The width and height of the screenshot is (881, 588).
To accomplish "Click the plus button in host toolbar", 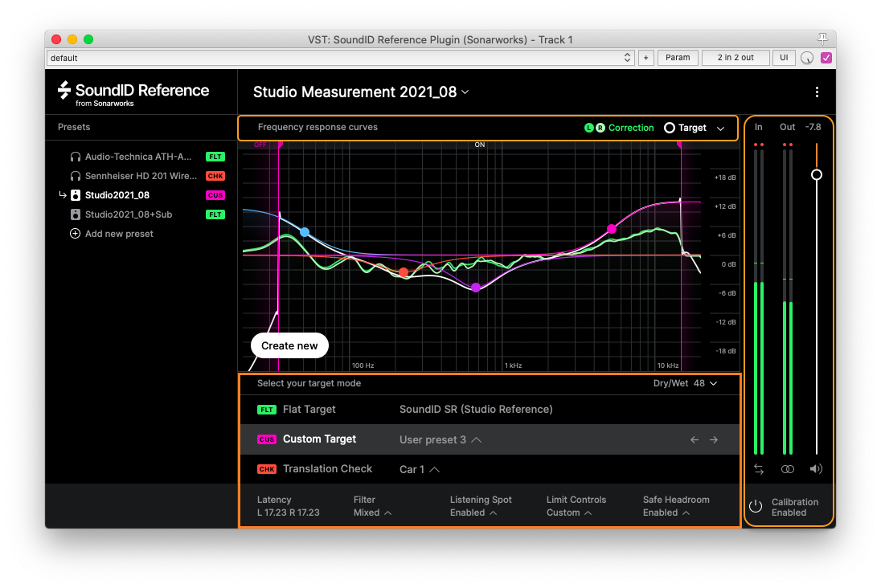I will click(645, 58).
